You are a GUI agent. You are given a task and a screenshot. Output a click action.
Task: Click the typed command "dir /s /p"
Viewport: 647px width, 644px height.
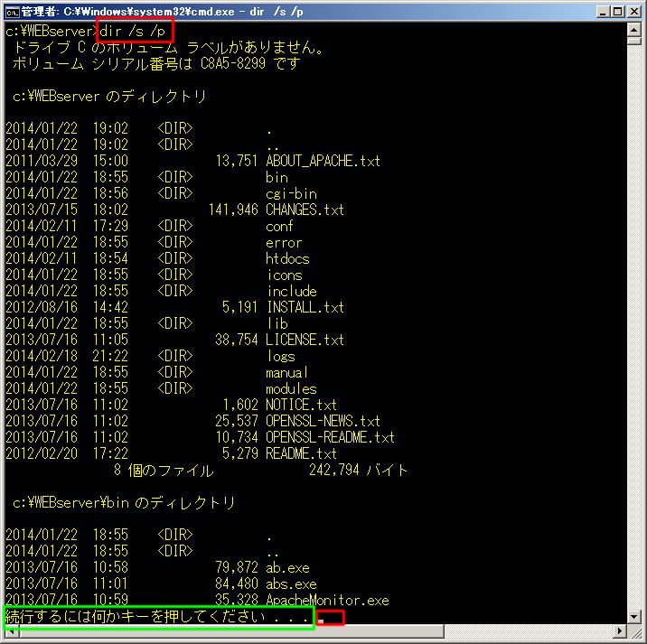tap(133, 31)
